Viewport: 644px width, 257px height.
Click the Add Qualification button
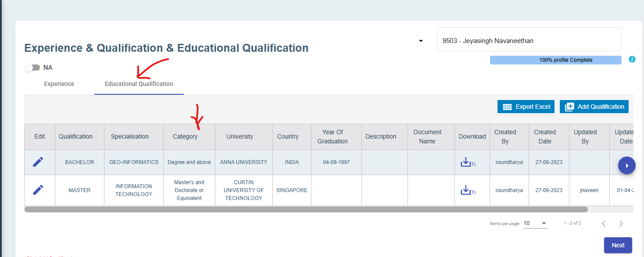[594, 107]
